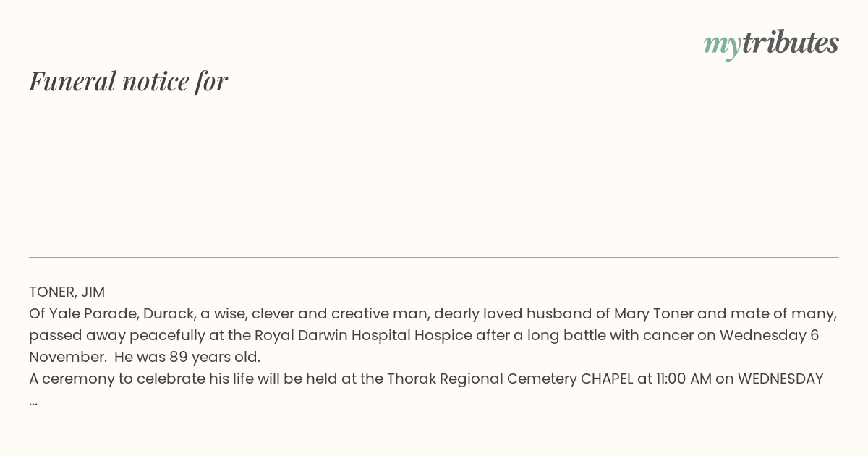
Task: Click the horizontal divider line
Action: (x=434, y=257)
